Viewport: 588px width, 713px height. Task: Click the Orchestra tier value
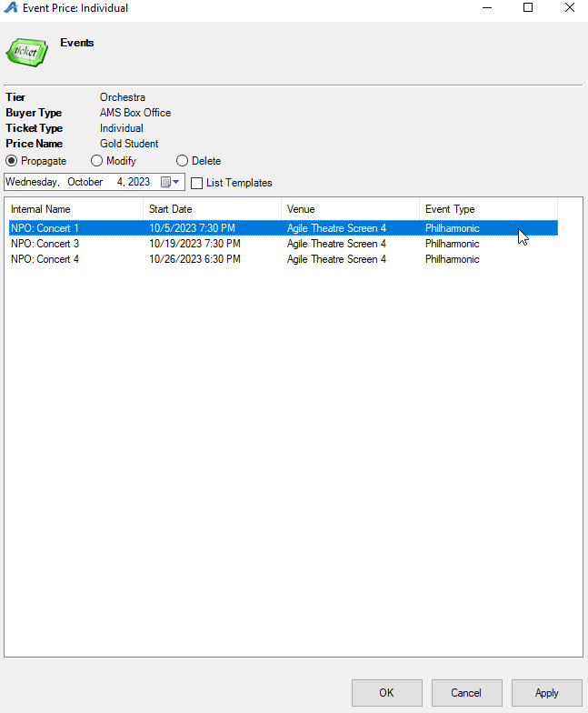[123, 97]
